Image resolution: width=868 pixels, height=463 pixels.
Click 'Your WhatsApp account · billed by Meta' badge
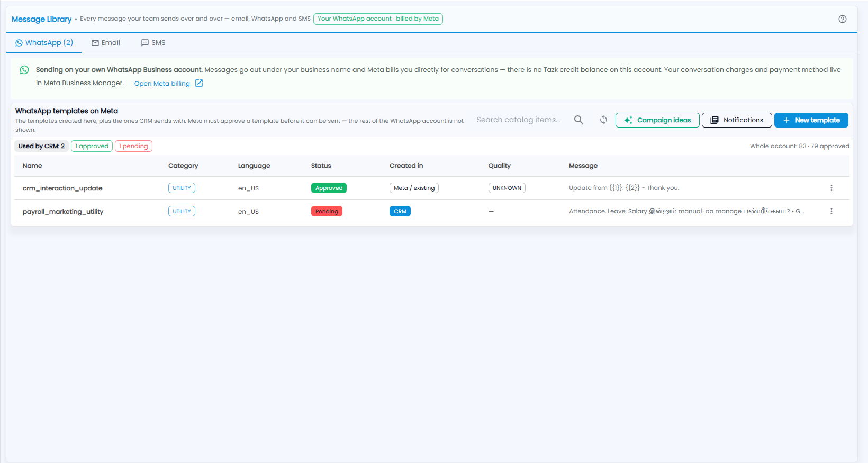pos(378,19)
